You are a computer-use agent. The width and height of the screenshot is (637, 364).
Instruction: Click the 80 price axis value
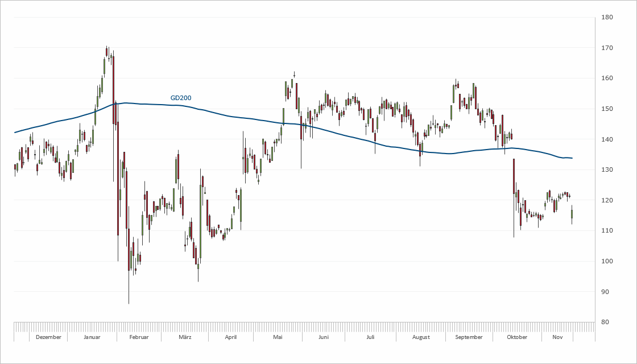pyautogui.click(x=606, y=322)
